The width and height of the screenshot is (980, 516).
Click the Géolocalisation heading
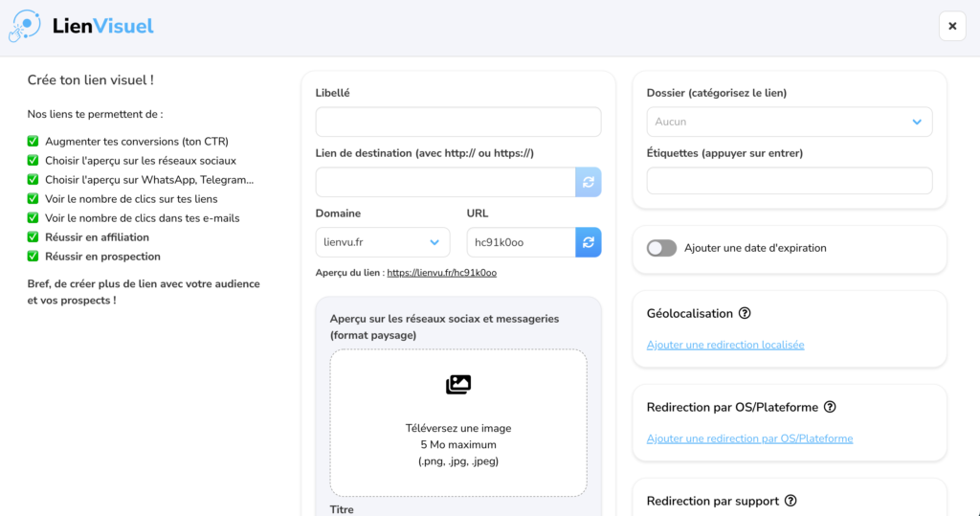(x=689, y=313)
